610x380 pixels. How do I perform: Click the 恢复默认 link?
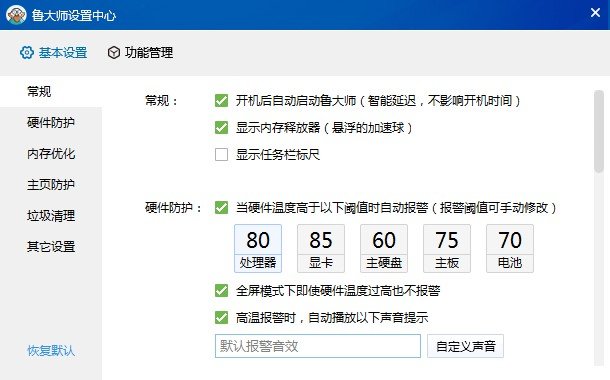(51, 350)
